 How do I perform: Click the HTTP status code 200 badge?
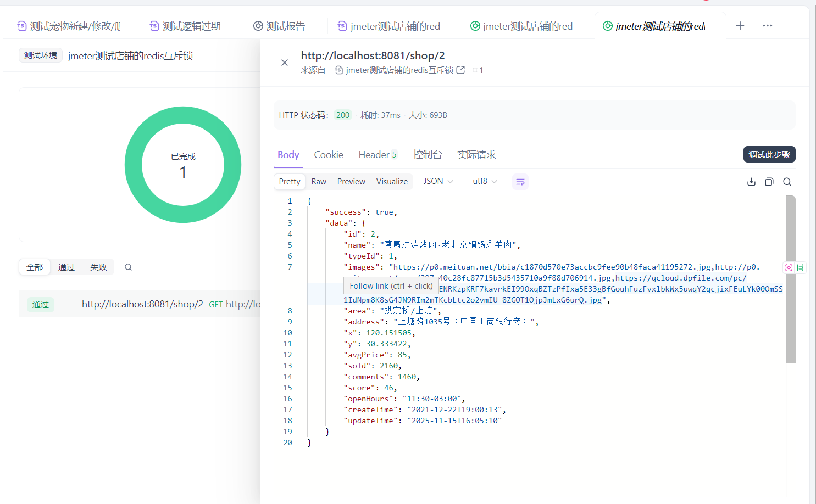pyautogui.click(x=343, y=115)
